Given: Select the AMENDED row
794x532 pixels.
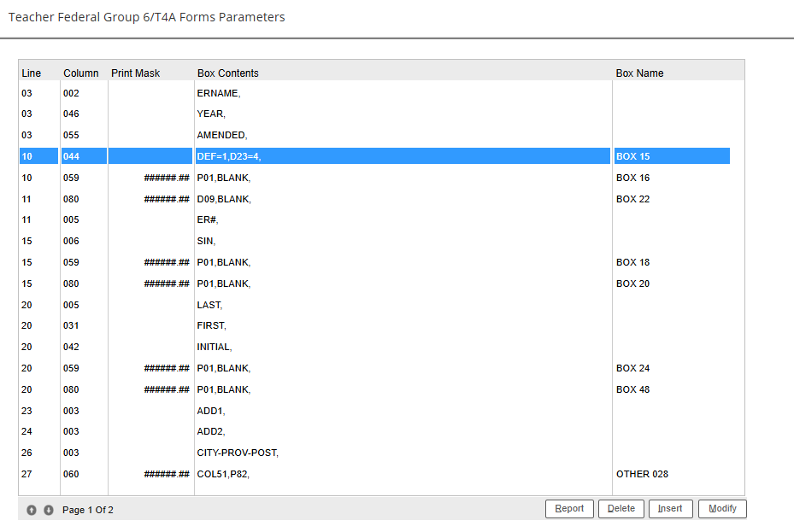Looking at the screenshot, I should pyautogui.click(x=221, y=136).
